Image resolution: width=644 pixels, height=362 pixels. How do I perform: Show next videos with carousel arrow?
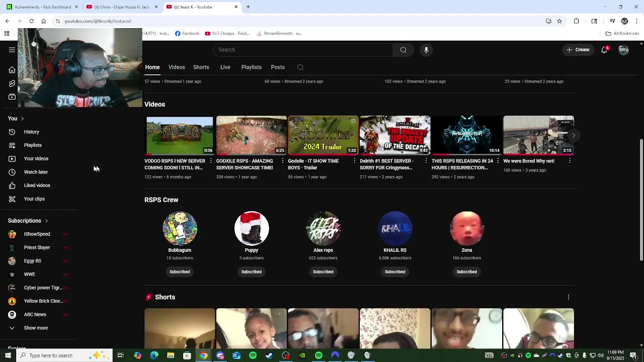click(x=574, y=136)
